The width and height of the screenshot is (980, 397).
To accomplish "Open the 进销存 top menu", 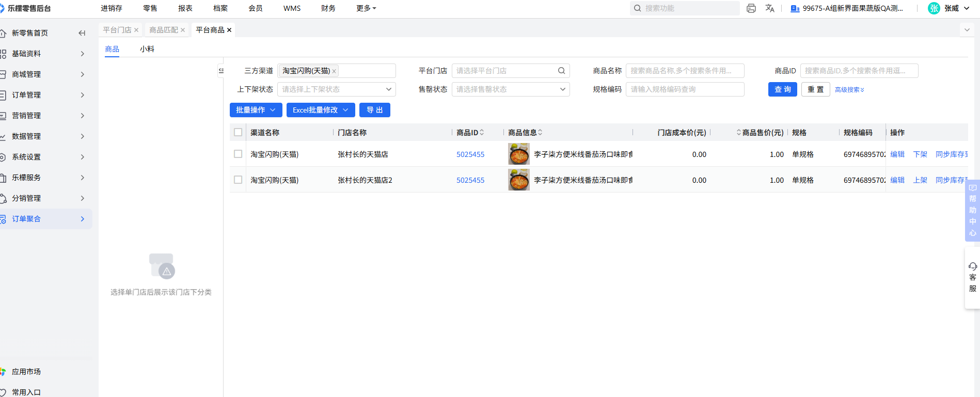I will pos(112,8).
